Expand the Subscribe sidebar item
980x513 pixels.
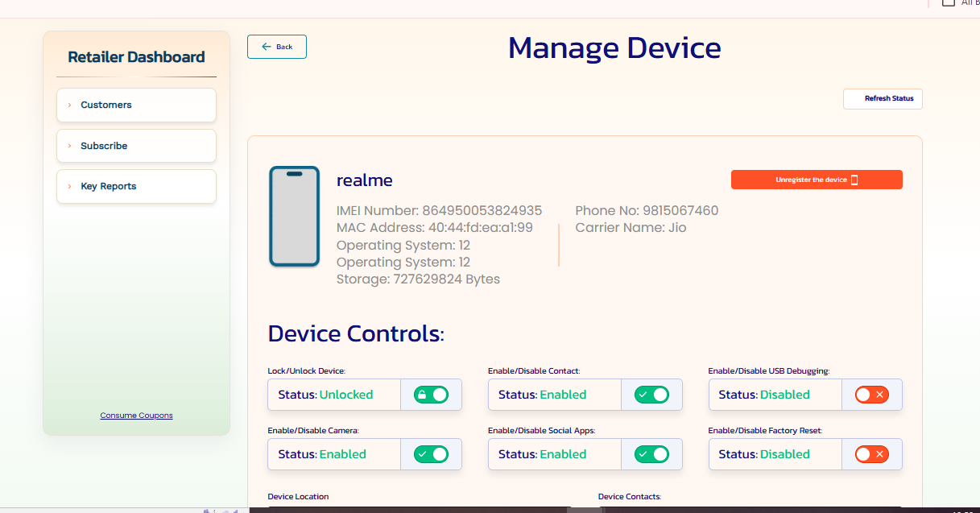coord(136,146)
